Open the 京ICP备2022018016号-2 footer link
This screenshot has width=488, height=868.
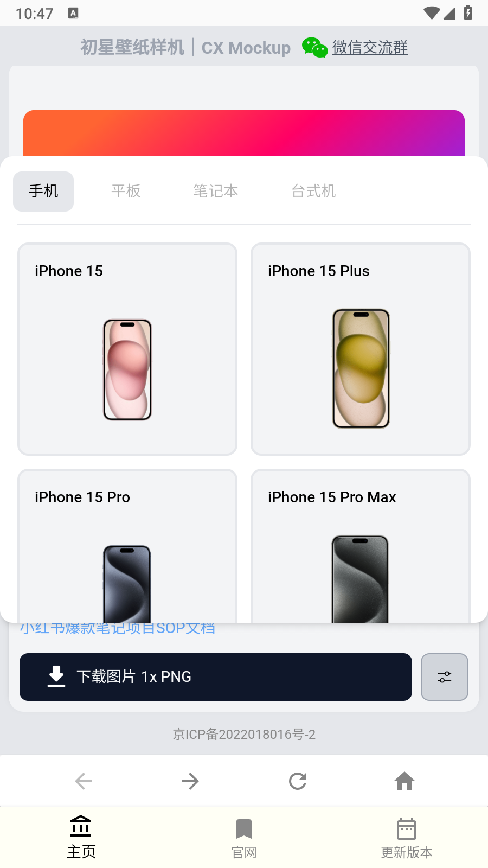(244, 735)
